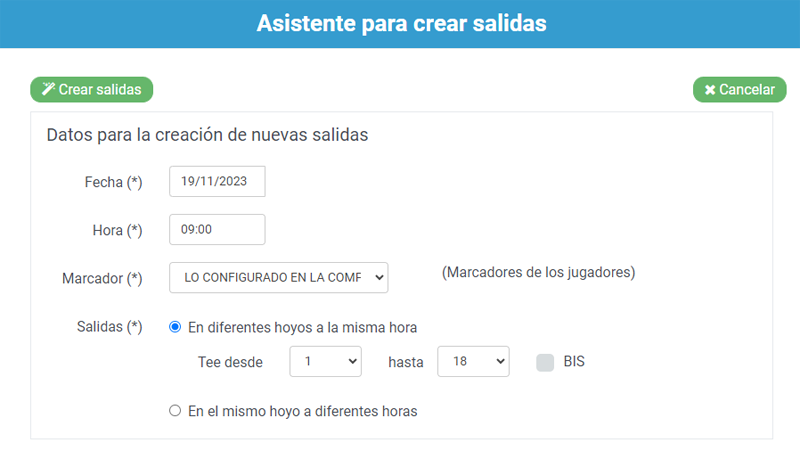Click the Asistente para crear salidas title
Viewport: 800px width, 459px height.
point(402,23)
